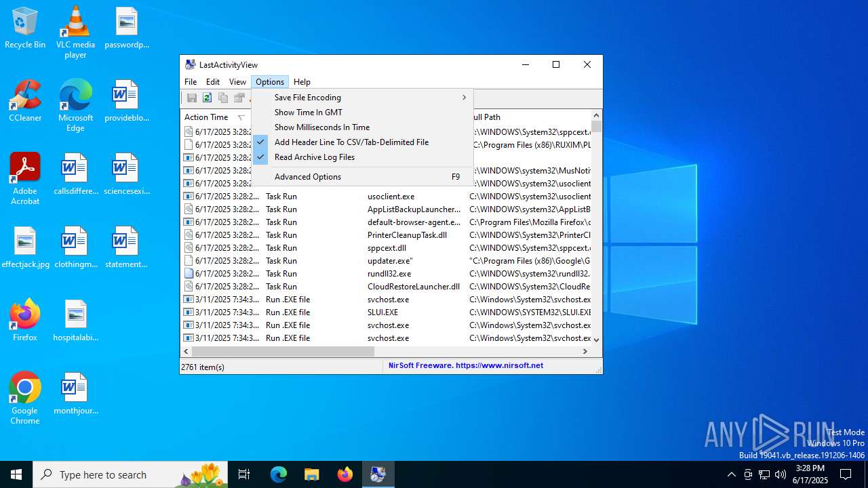The height and width of the screenshot is (488, 868).
Task: Click the green Refresh toolbar icon
Action: click(207, 98)
